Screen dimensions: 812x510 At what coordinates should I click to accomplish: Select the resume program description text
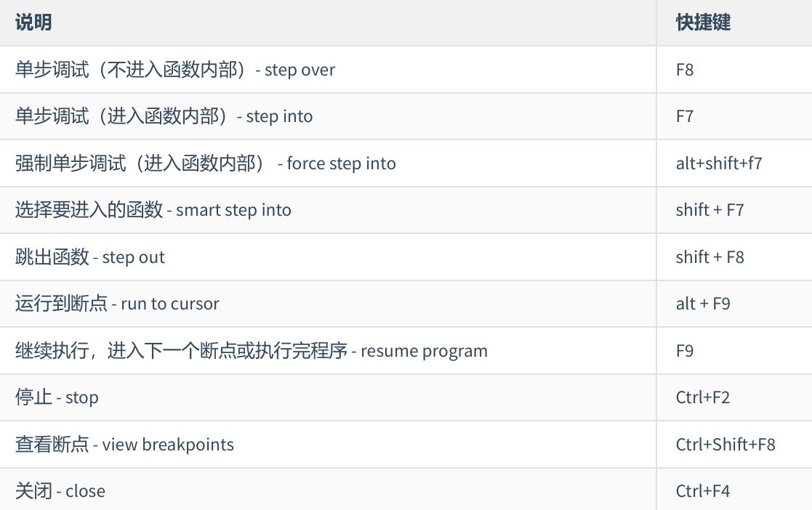[252, 351]
